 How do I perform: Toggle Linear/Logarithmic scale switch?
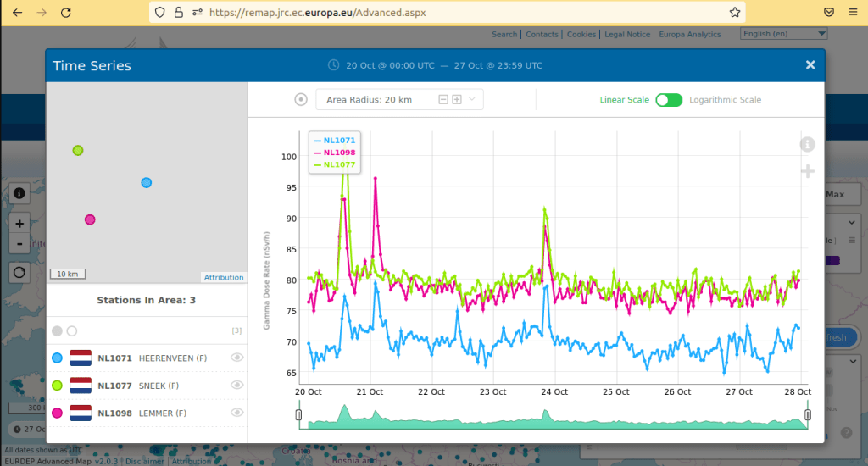(668, 100)
